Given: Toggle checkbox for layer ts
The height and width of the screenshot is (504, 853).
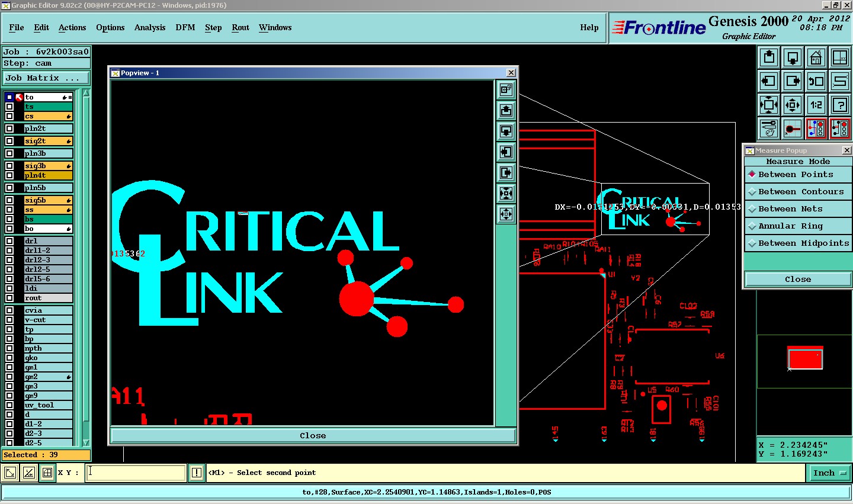Looking at the screenshot, I should pyautogui.click(x=9, y=107).
